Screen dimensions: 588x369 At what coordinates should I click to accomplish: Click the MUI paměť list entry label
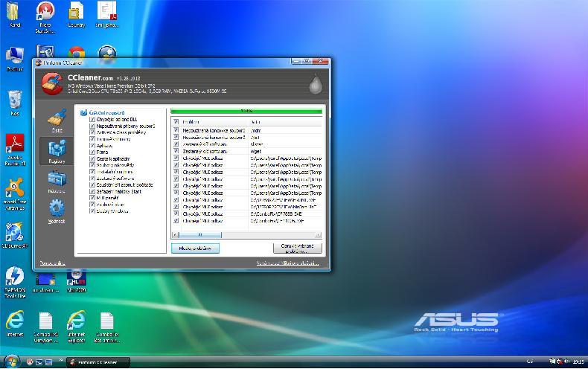[108, 198]
